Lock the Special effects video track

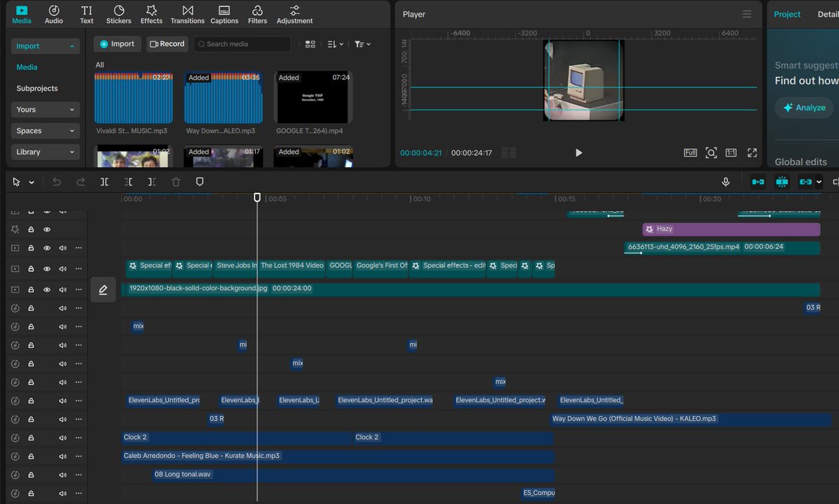tap(31, 268)
